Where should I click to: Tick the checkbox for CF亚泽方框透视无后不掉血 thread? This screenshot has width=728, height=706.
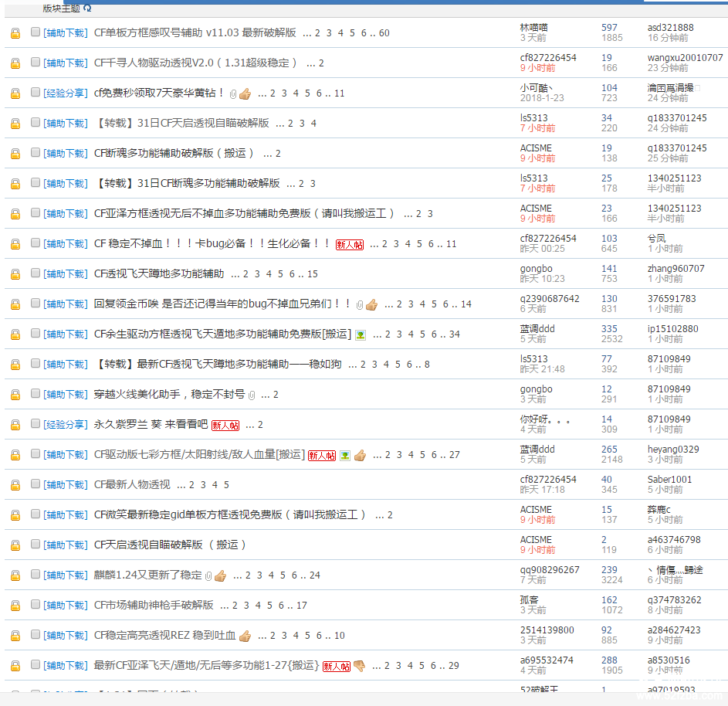point(36,212)
